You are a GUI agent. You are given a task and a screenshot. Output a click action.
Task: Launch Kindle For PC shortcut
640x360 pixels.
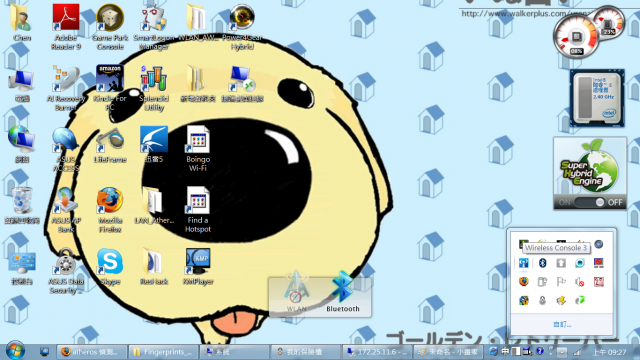110,88
